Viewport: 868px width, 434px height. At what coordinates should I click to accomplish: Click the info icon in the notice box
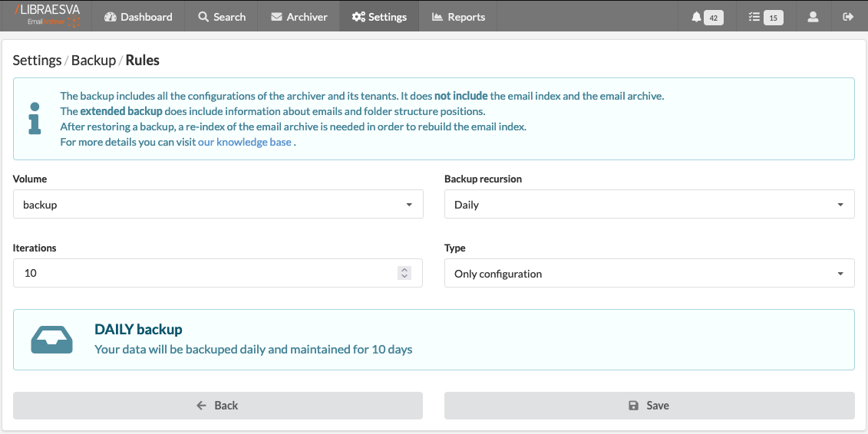click(35, 118)
